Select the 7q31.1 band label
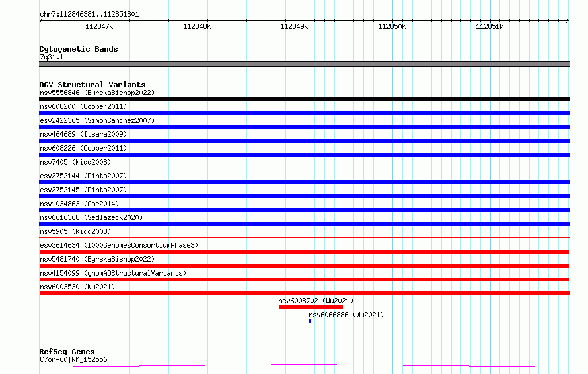Screen dimensions: 588x374 click(x=52, y=57)
